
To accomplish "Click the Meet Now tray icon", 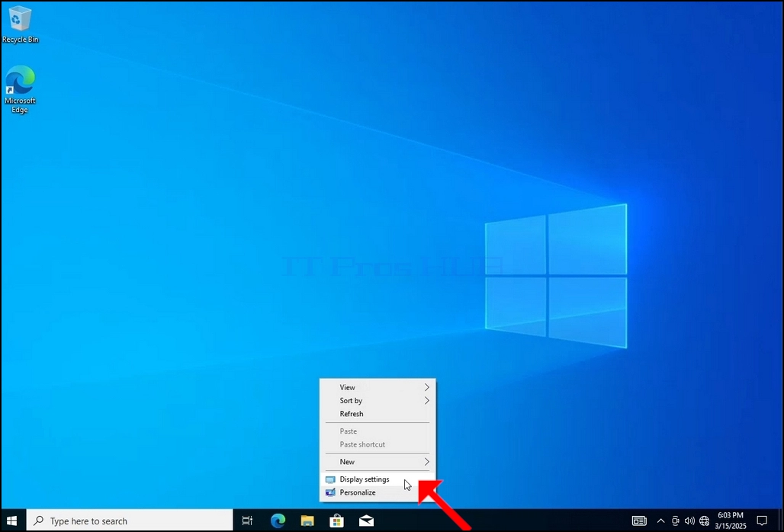I will tap(676, 521).
